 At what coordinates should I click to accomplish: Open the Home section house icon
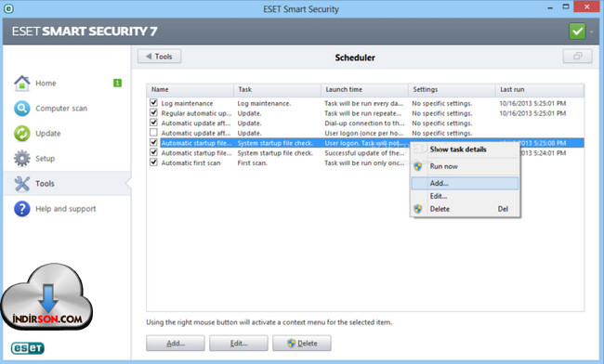click(x=22, y=83)
